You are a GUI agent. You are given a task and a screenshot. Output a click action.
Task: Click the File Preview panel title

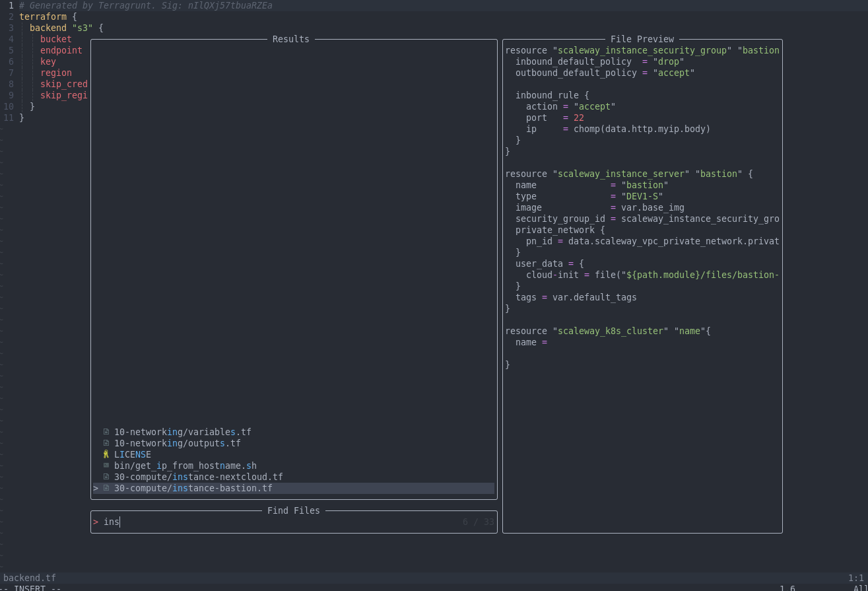coord(642,39)
